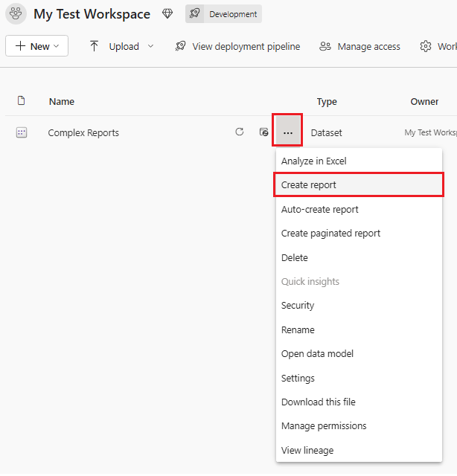Click the Development stage rocket badge
This screenshot has height=476, width=457.
tap(223, 14)
